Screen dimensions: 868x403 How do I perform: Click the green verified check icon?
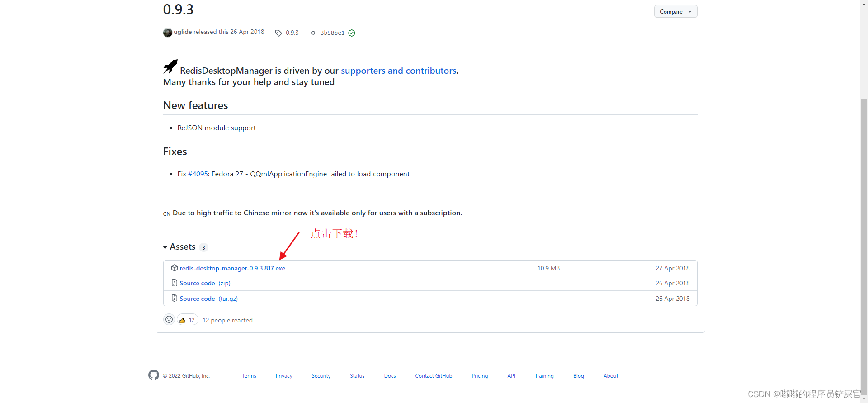click(352, 33)
